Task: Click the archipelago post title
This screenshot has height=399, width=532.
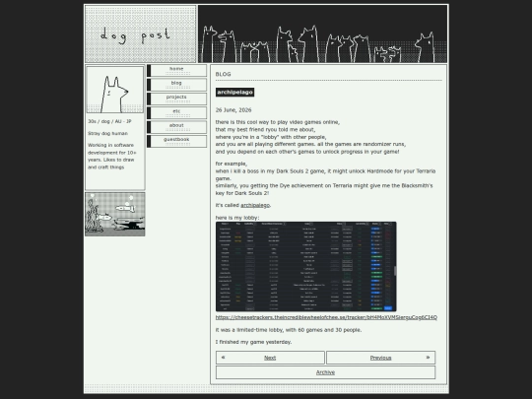Action: point(234,93)
